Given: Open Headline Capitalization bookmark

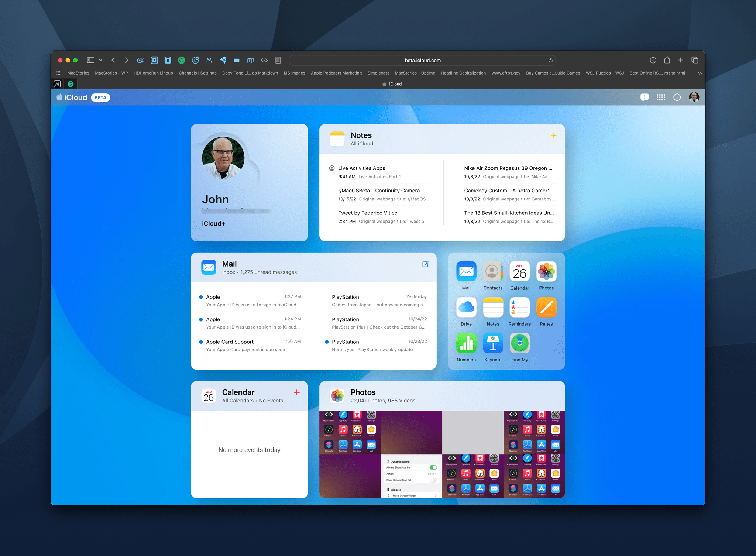Looking at the screenshot, I should click(463, 73).
